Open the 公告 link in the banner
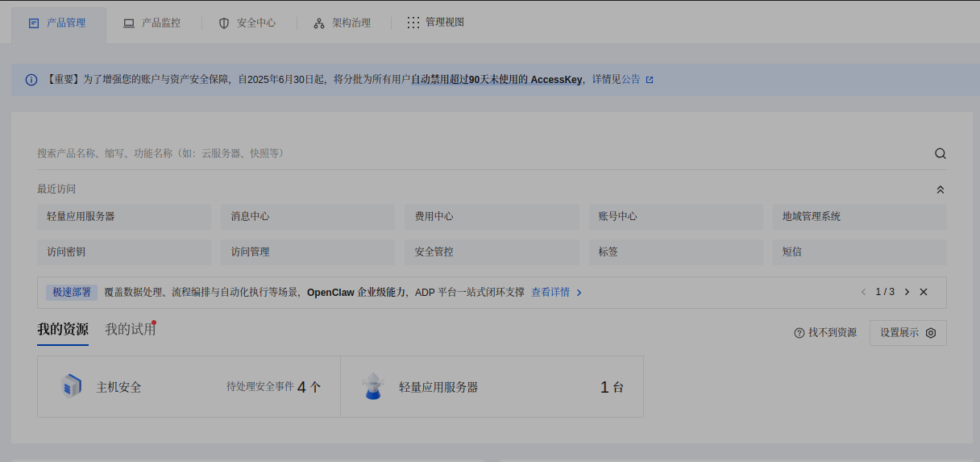This screenshot has height=462, width=980. coord(631,80)
